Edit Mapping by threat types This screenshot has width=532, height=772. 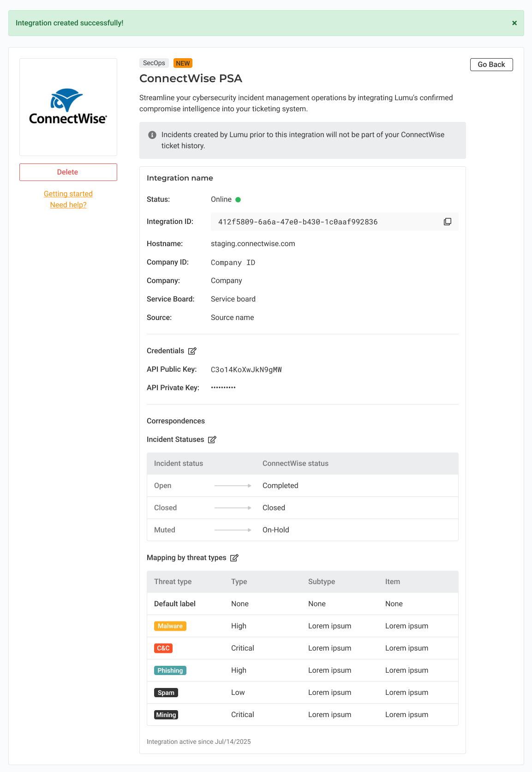click(x=234, y=558)
